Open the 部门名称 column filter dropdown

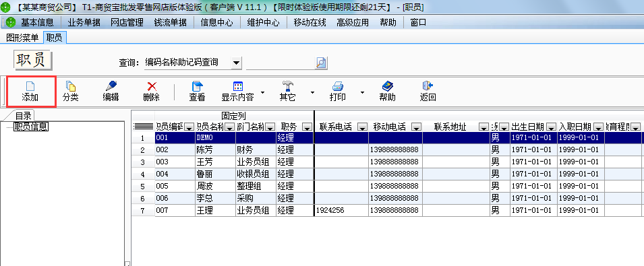click(270, 127)
